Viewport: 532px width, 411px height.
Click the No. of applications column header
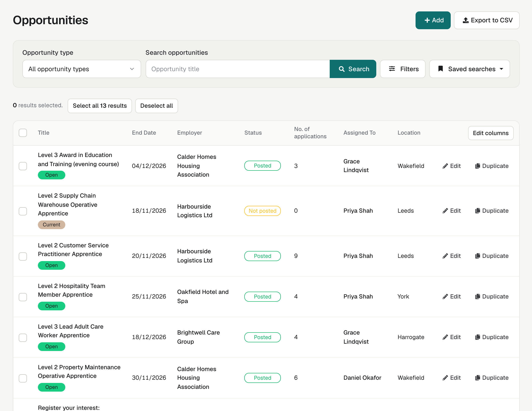click(x=310, y=133)
